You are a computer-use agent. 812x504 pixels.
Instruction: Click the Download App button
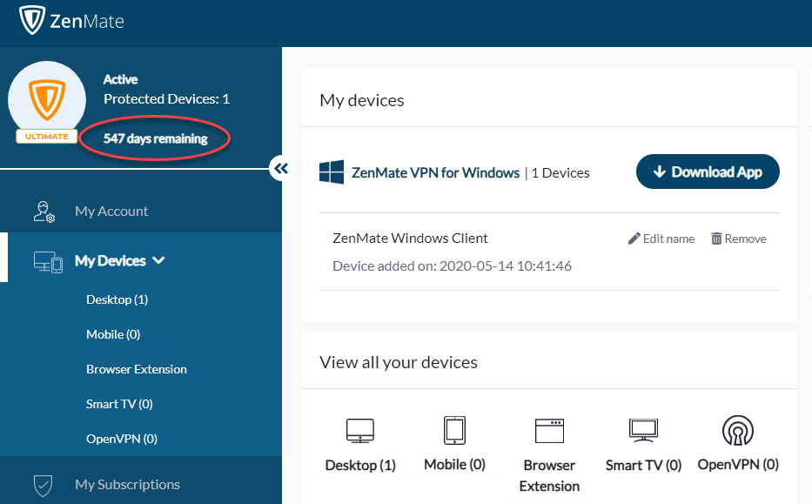pos(708,171)
